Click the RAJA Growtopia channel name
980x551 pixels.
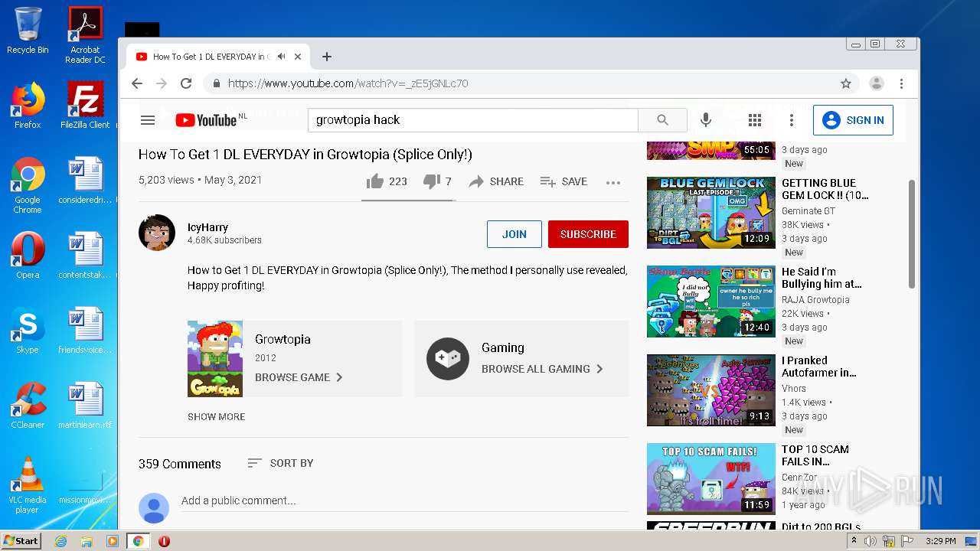[815, 300]
